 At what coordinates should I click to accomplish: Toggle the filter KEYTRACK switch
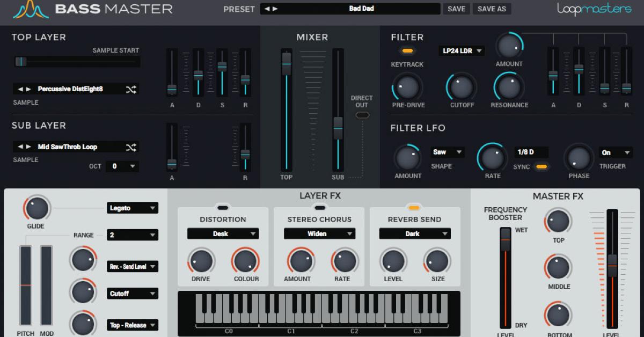point(408,50)
